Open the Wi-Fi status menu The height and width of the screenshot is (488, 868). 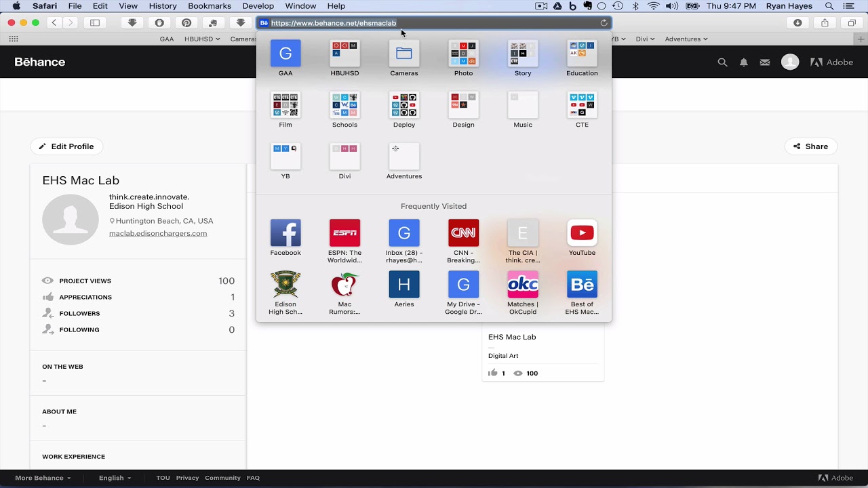[653, 6]
